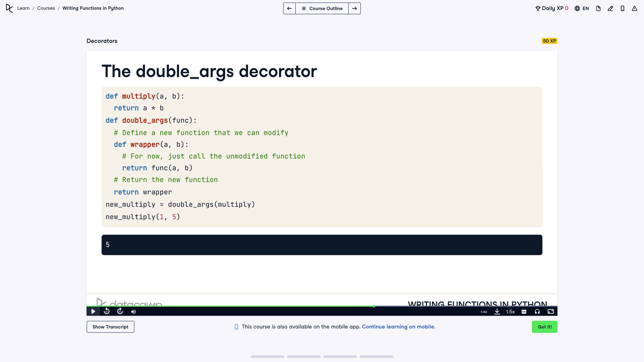Image resolution: width=644 pixels, height=362 pixels.
Task: Toggle audio-only headphones mode
Action: pyautogui.click(x=537, y=312)
